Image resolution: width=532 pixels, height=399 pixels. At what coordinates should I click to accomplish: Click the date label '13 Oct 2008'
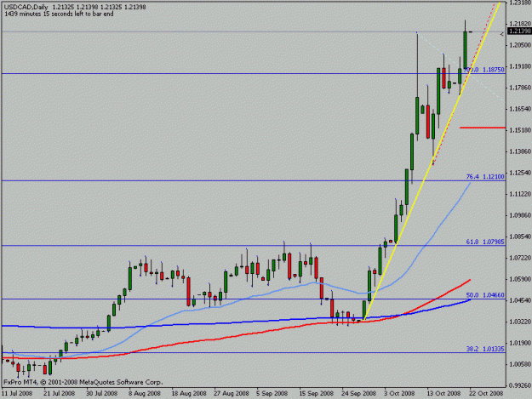click(x=443, y=393)
